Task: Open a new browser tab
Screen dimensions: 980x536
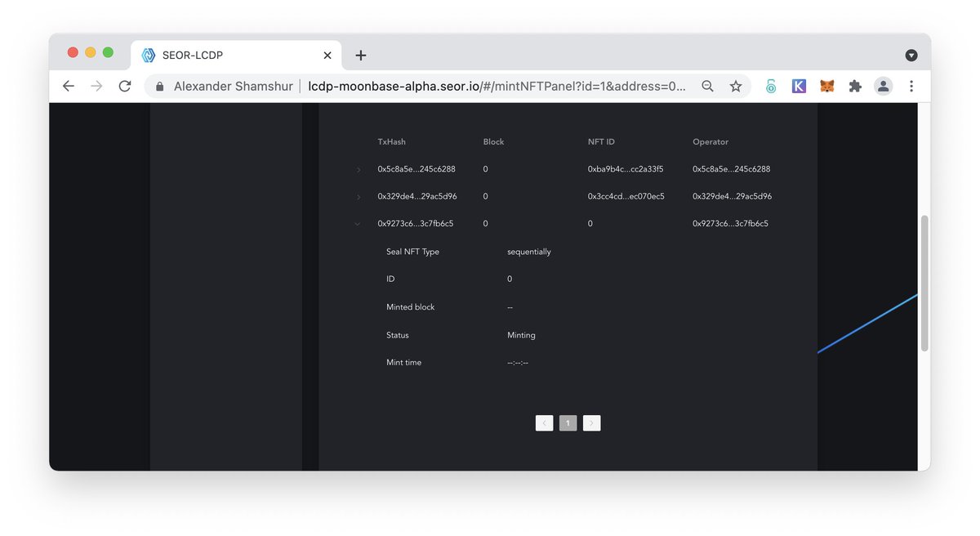Action: pyautogui.click(x=361, y=56)
